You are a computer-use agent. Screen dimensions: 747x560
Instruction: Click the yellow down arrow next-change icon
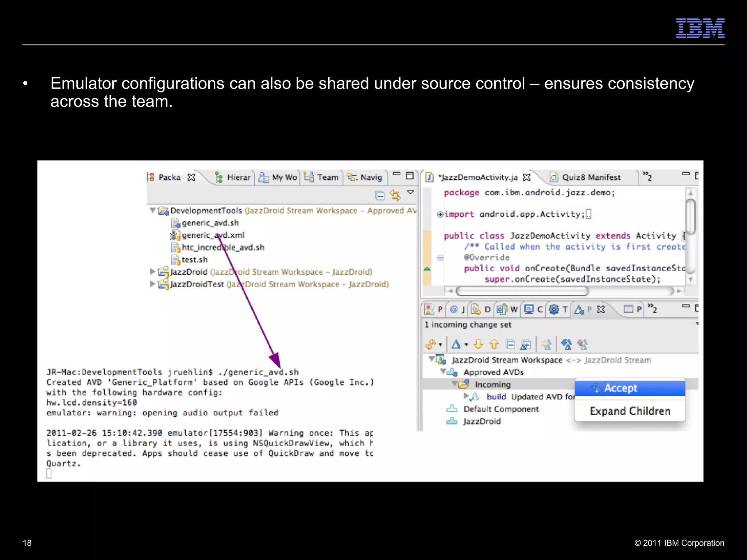tap(478, 344)
